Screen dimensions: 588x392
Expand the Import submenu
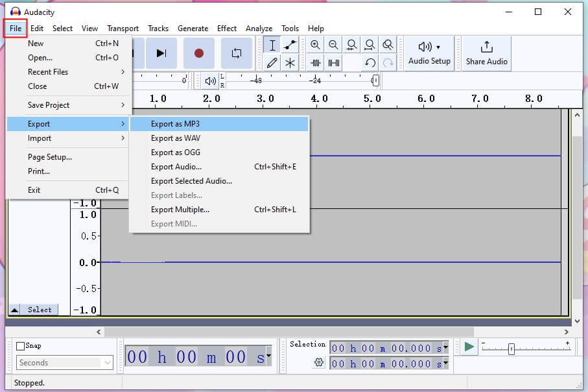69,138
